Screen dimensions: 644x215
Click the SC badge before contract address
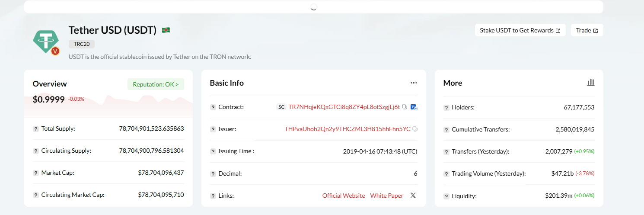point(281,107)
